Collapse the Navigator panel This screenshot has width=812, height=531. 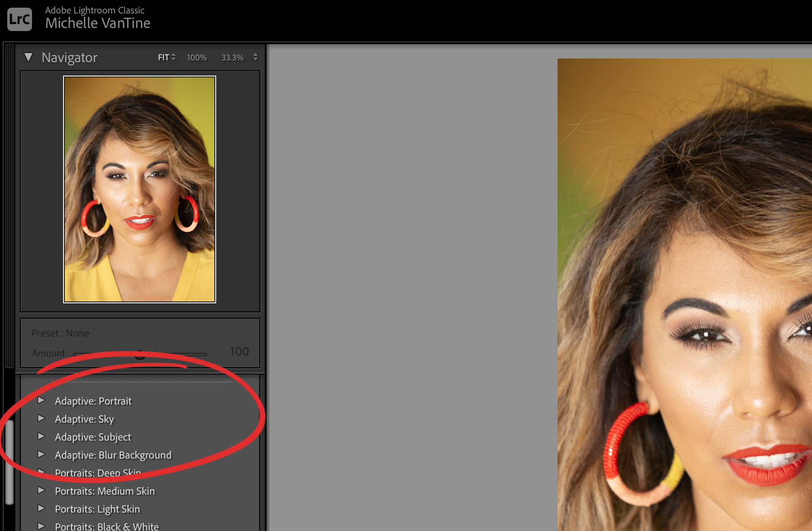[28, 57]
